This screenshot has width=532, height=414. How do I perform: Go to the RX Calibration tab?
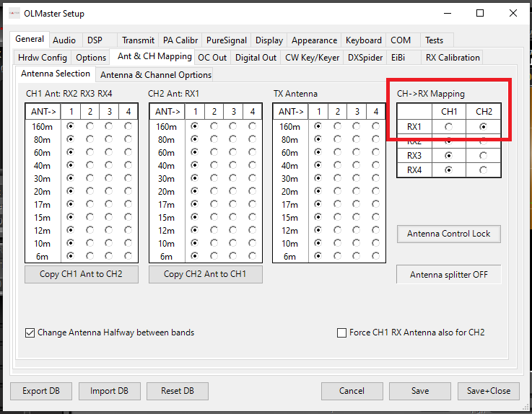(x=452, y=57)
